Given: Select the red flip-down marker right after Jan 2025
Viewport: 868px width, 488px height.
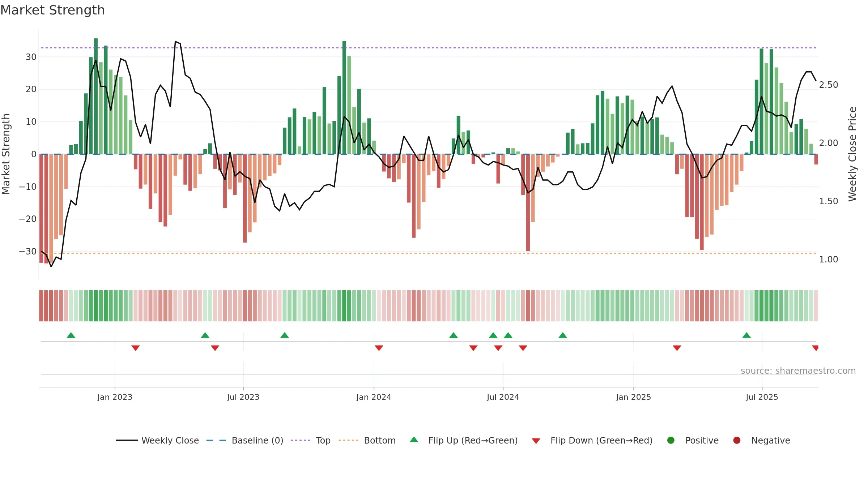Looking at the screenshot, I should point(677,348).
